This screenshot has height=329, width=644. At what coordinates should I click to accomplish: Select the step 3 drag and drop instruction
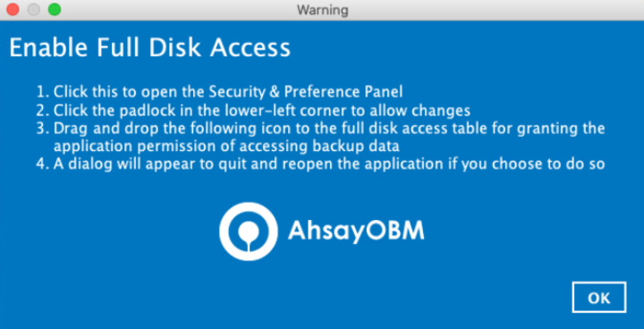point(320,137)
